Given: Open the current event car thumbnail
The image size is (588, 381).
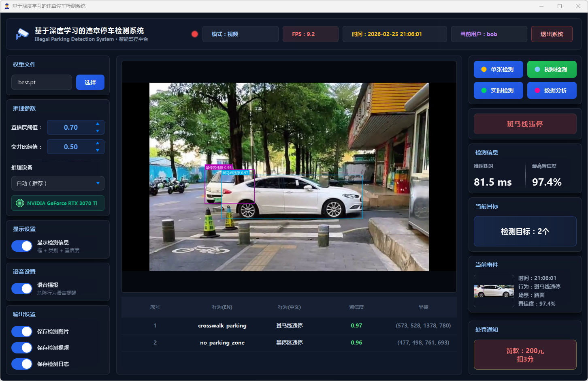Looking at the screenshot, I should click(x=494, y=291).
